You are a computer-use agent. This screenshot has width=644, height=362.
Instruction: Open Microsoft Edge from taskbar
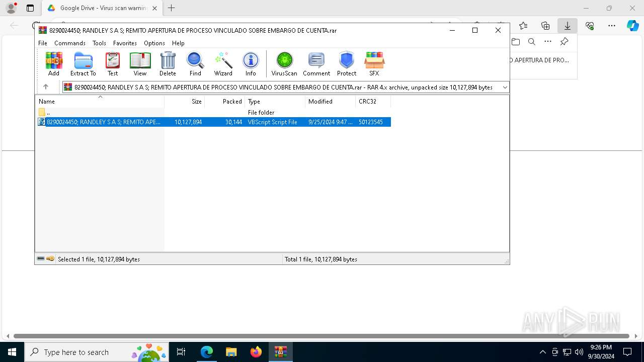tap(207, 352)
